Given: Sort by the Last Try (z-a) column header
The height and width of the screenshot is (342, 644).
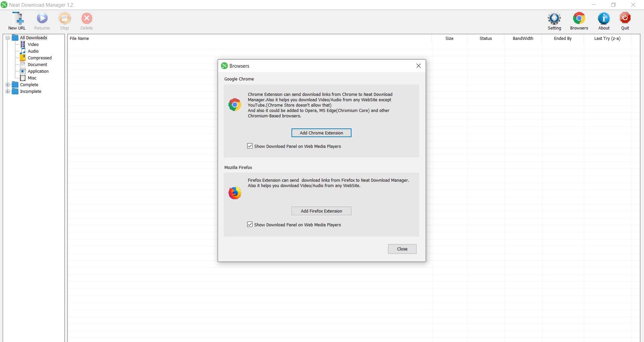Looking at the screenshot, I should [607, 39].
